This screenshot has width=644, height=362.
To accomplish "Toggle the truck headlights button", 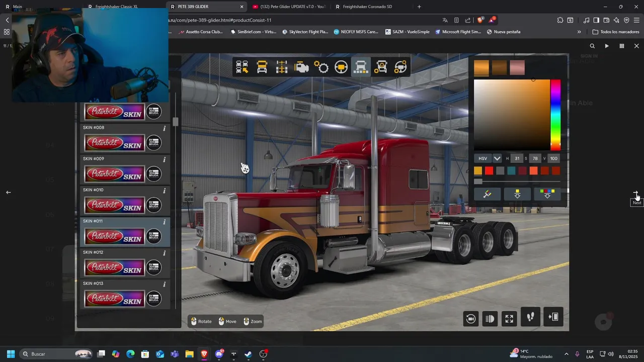I will coord(490,318).
